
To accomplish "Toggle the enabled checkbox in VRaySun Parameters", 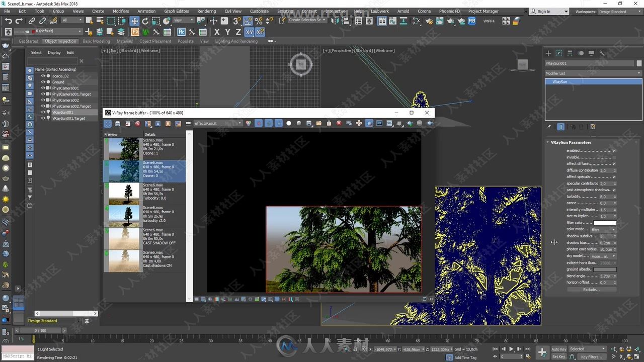I will [614, 151].
